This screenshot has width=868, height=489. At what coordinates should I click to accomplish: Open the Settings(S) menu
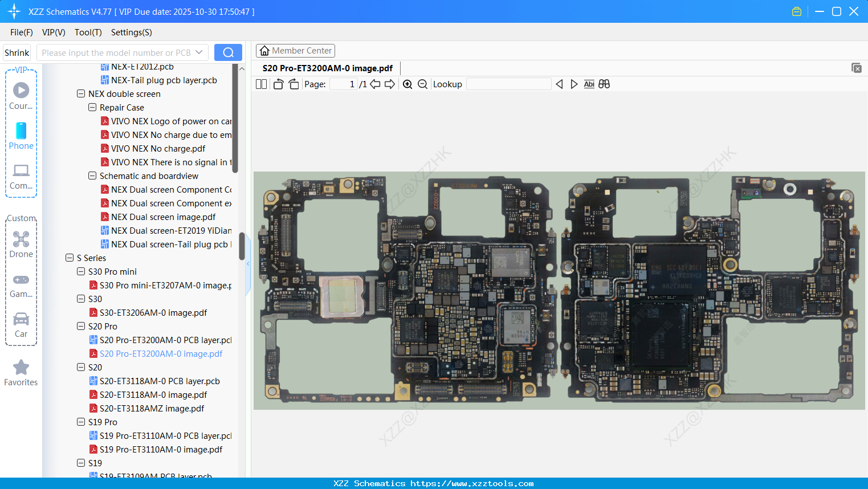[x=131, y=32]
